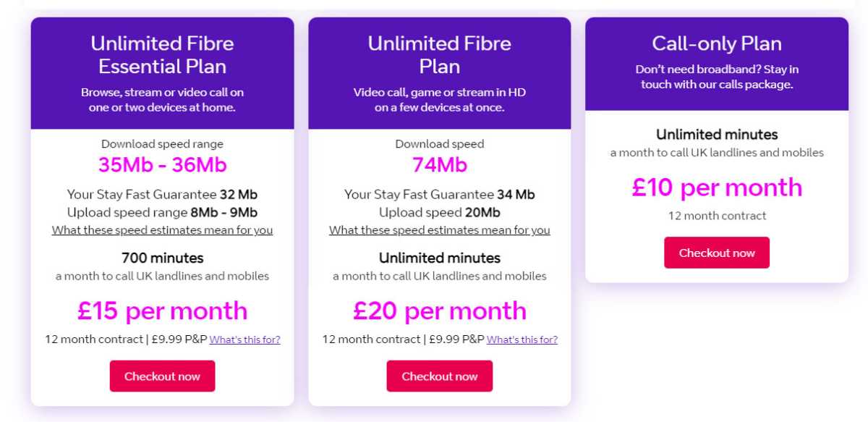Click Stay Fast Guarantee 32 Mb text
Viewport: 868px width, 422px height.
(162, 195)
